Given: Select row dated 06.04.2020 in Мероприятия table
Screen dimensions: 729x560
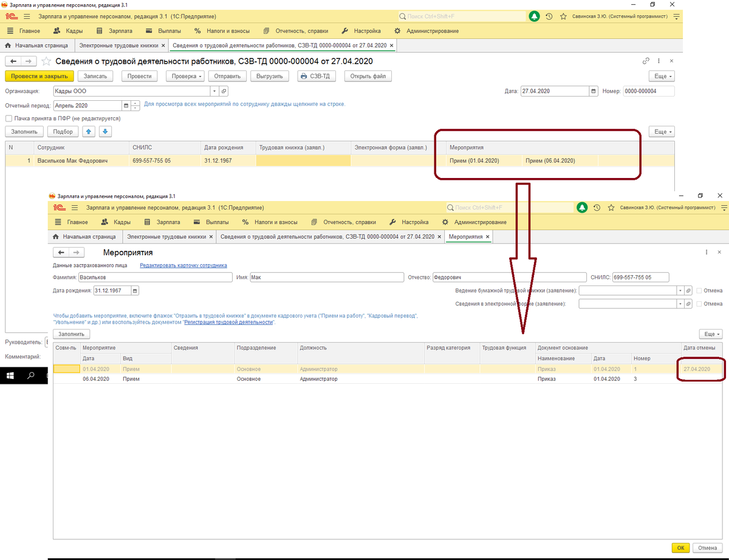Looking at the screenshot, I should tap(389, 378).
